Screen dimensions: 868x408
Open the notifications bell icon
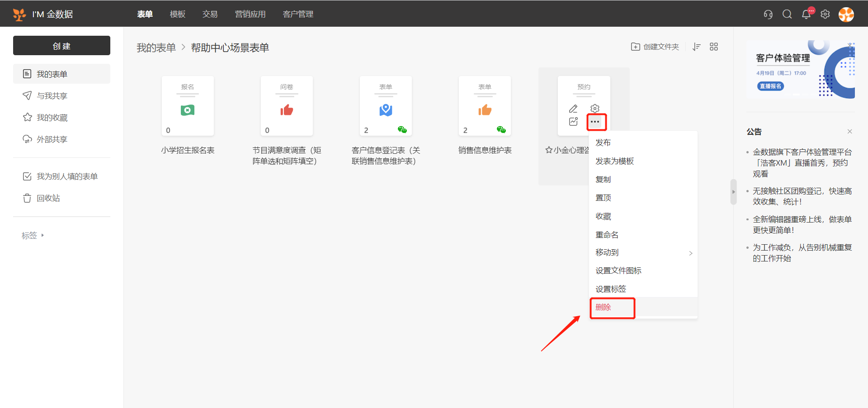coord(806,14)
